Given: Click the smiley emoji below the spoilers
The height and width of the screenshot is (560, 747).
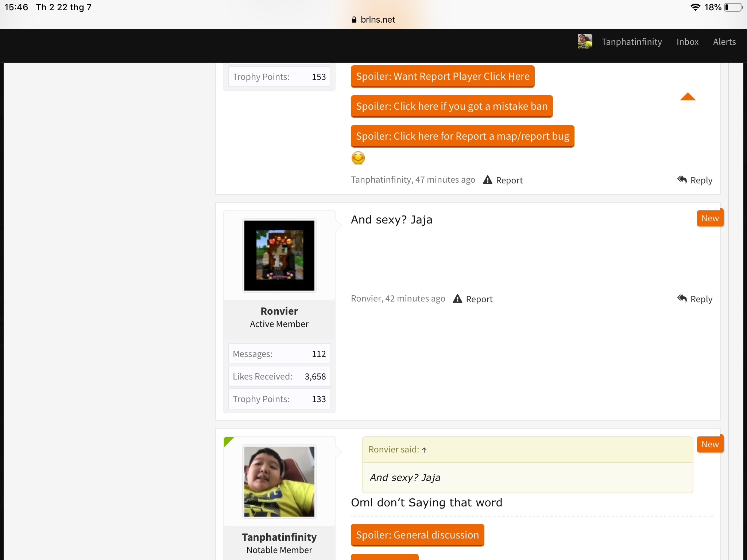Looking at the screenshot, I should [358, 158].
